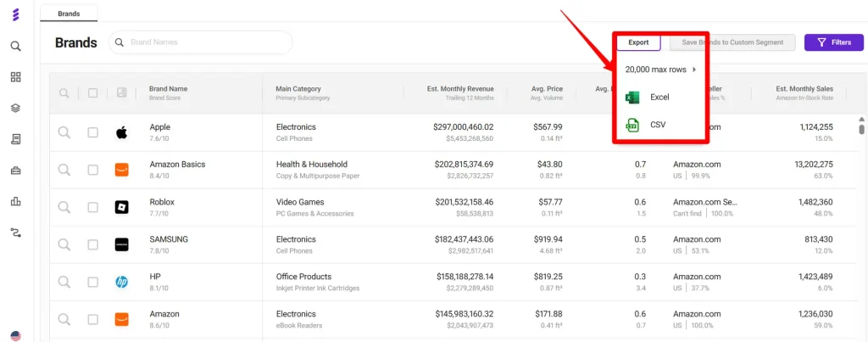Click HP monthly sales 1,423,489

click(x=816, y=276)
